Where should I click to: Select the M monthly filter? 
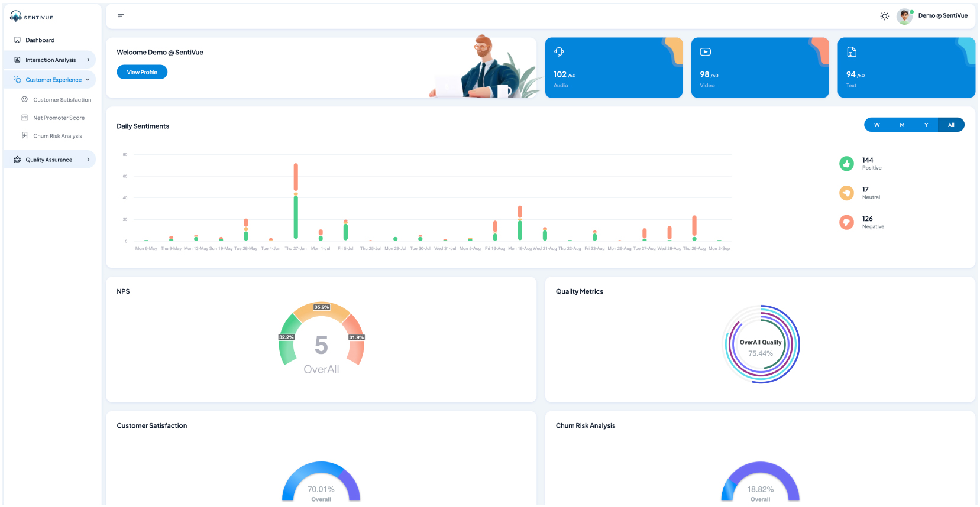click(902, 125)
